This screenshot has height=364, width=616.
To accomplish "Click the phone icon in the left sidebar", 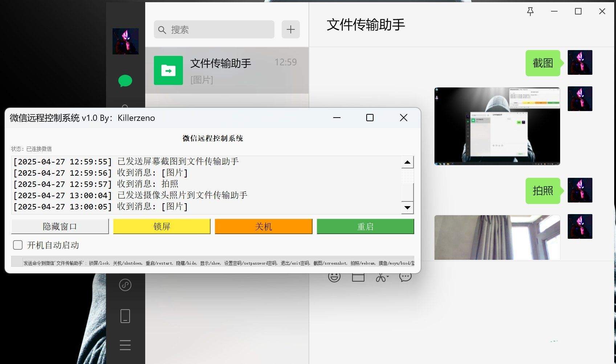I will click(x=125, y=315).
